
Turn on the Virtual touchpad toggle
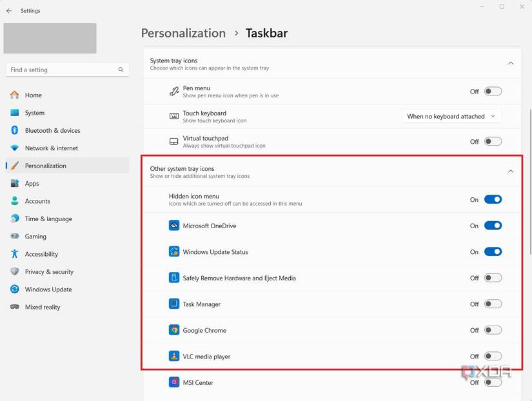tap(493, 142)
